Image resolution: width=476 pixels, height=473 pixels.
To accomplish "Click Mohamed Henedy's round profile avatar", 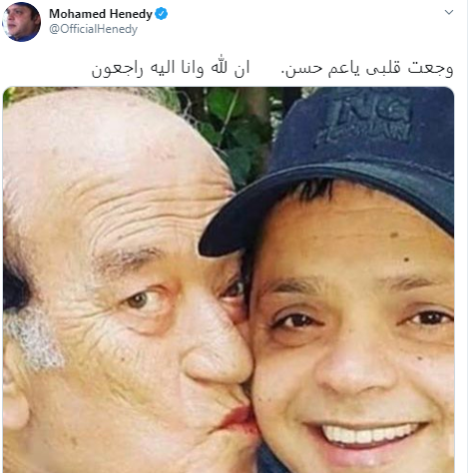I will 21,22.
